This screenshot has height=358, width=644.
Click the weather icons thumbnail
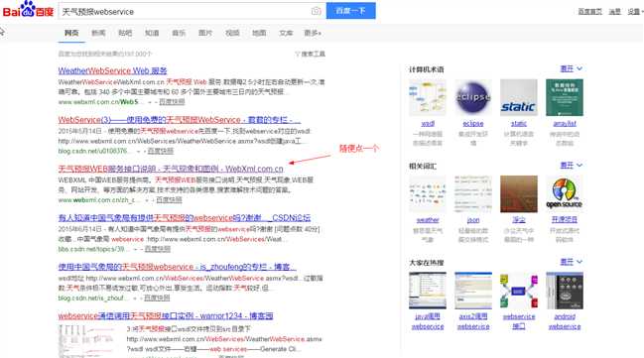(428, 194)
